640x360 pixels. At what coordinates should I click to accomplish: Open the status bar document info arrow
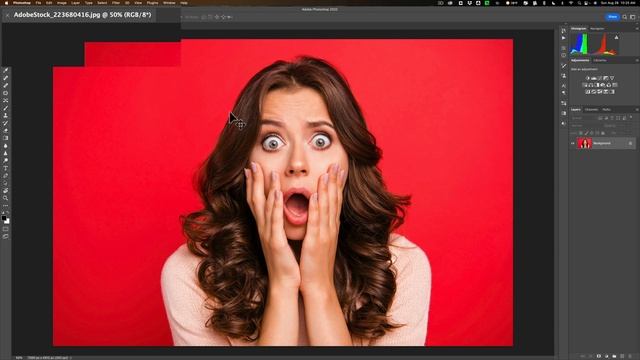pos(70,358)
